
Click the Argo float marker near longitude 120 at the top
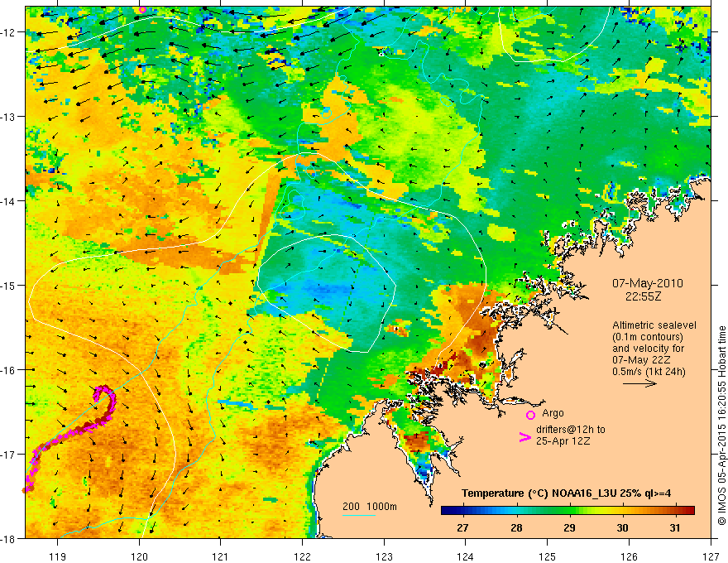(x=142, y=9)
